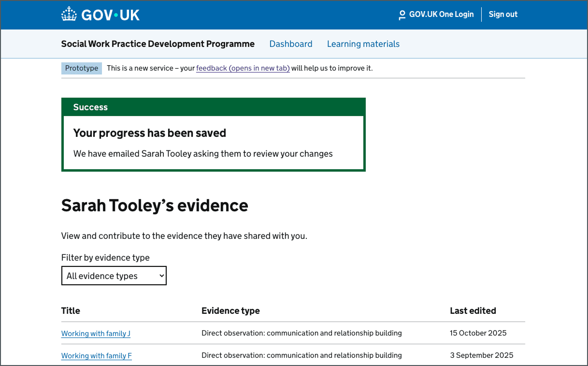Open the Working with family J evidence
The width and height of the screenshot is (588, 366).
[x=96, y=333]
